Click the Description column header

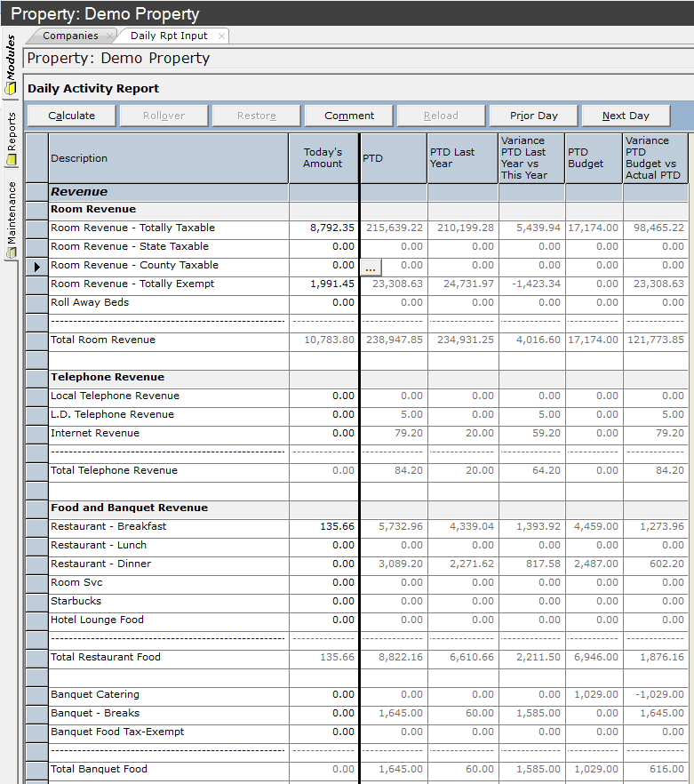click(168, 158)
